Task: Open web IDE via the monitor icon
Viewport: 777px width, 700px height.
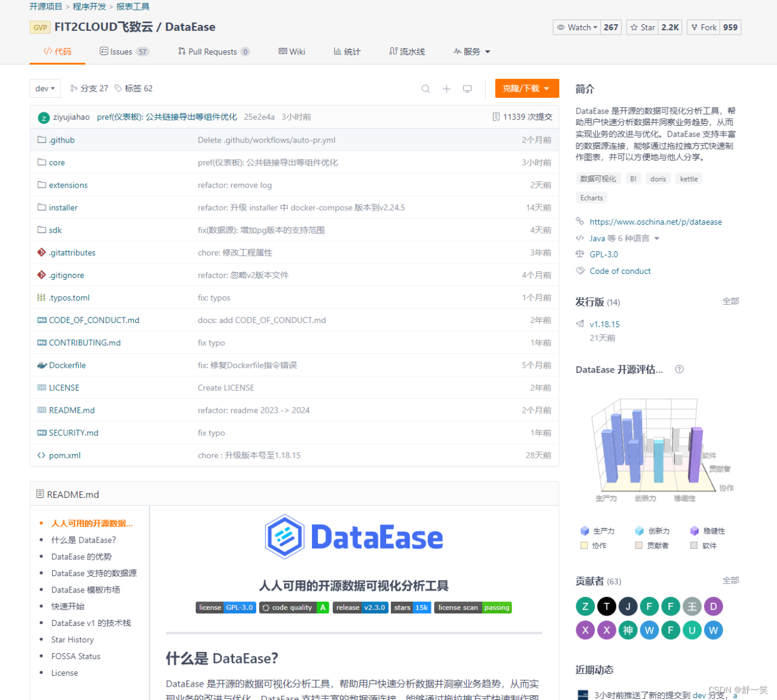Action: pyautogui.click(x=467, y=89)
